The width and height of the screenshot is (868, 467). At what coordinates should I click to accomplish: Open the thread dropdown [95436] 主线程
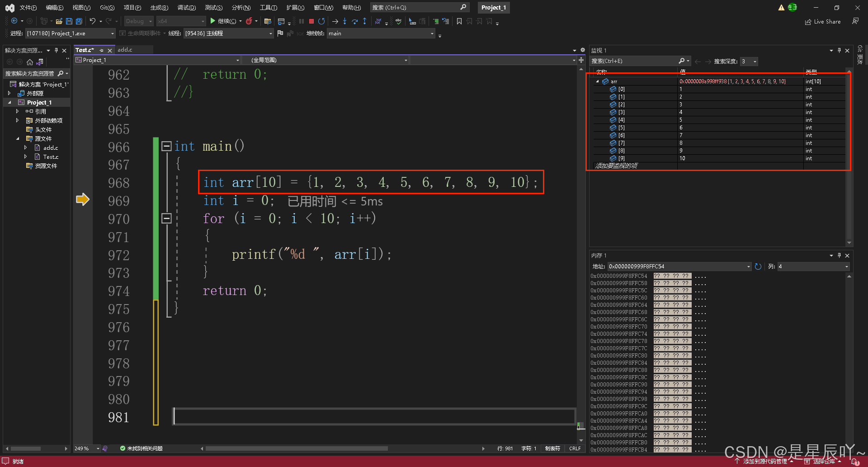point(228,33)
